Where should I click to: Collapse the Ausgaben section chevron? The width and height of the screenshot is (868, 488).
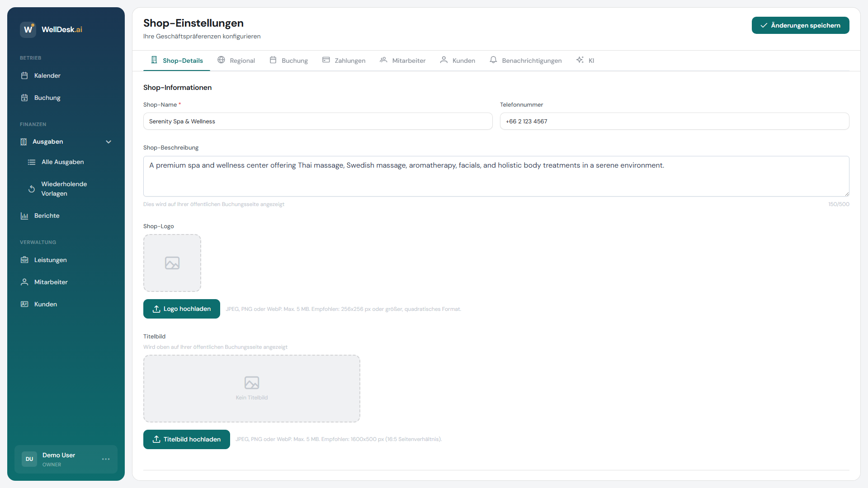click(x=108, y=142)
